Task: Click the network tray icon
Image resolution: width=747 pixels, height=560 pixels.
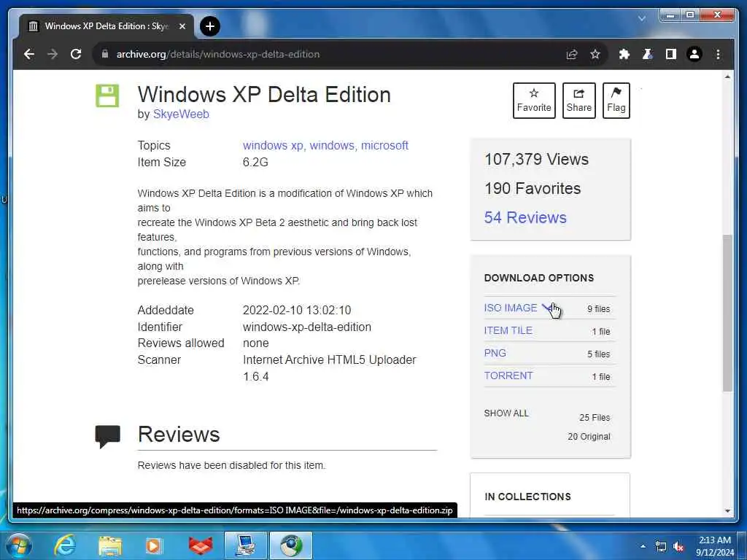Action: tap(661, 547)
